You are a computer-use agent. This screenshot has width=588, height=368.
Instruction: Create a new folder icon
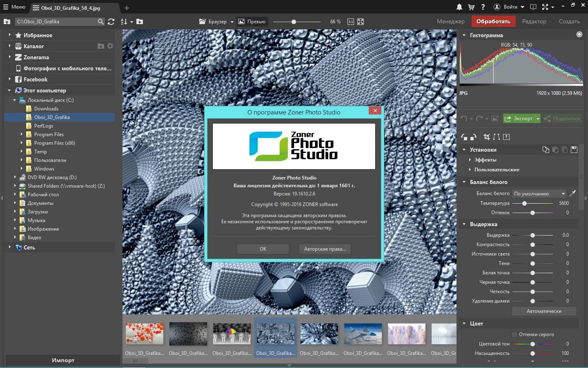(x=140, y=22)
